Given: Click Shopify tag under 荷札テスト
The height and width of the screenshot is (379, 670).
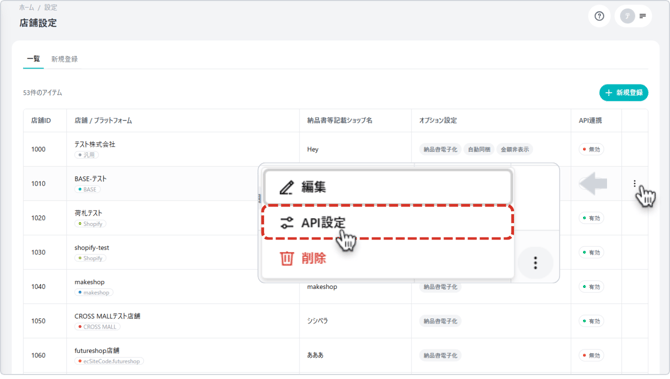Looking at the screenshot, I should [90, 224].
